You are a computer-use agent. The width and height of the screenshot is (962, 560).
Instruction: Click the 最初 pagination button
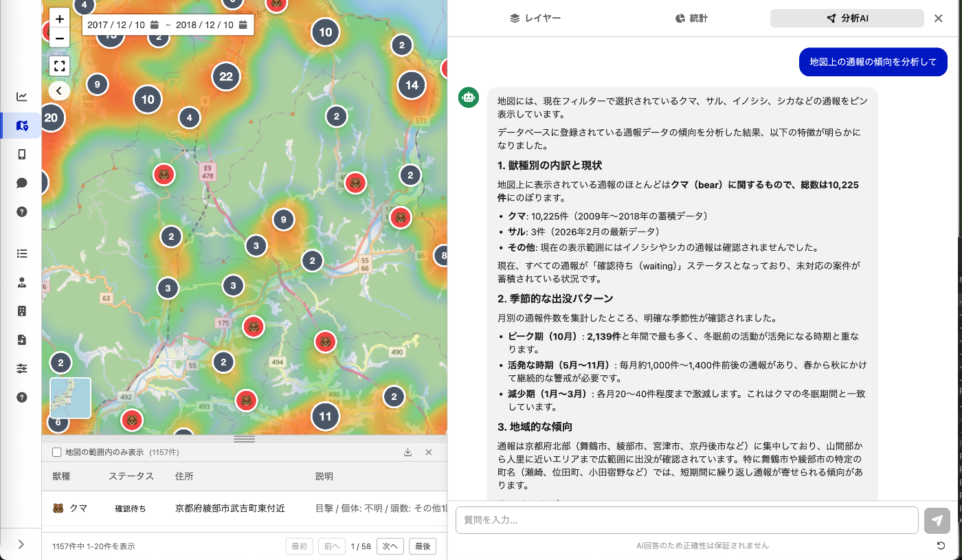[300, 546]
